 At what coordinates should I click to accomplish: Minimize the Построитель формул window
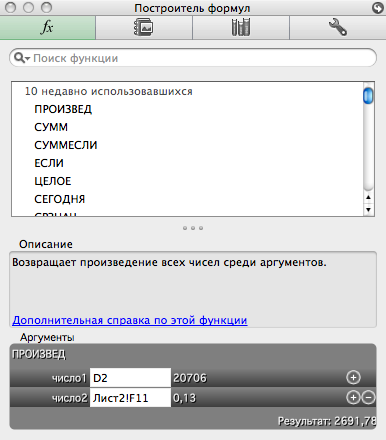28,7
